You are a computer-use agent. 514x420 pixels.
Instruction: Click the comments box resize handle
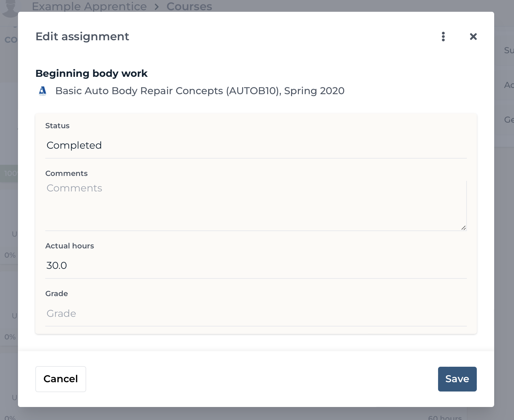pos(463,228)
